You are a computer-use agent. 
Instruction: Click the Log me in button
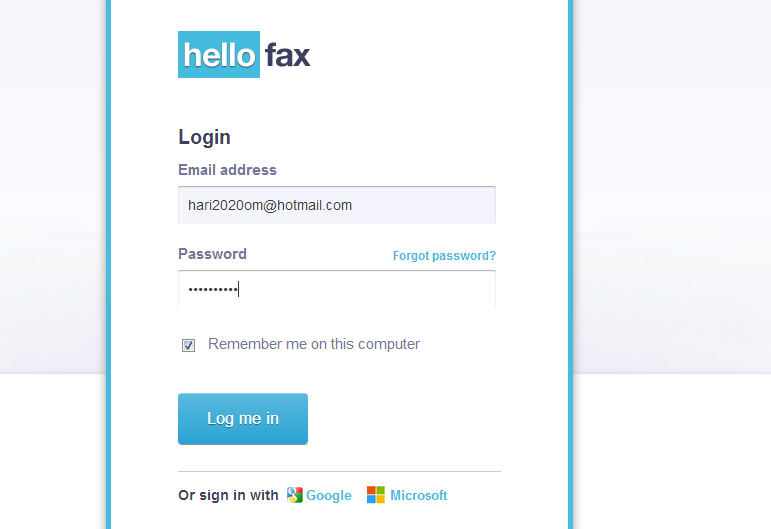pyautogui.click(x=243, y=419)
